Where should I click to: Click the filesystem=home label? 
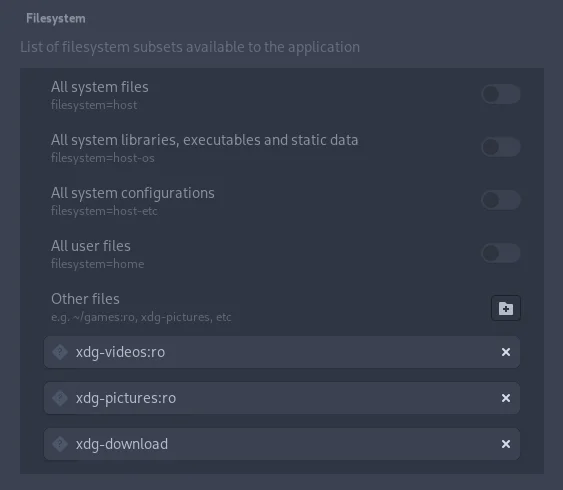tap(98, 264)
